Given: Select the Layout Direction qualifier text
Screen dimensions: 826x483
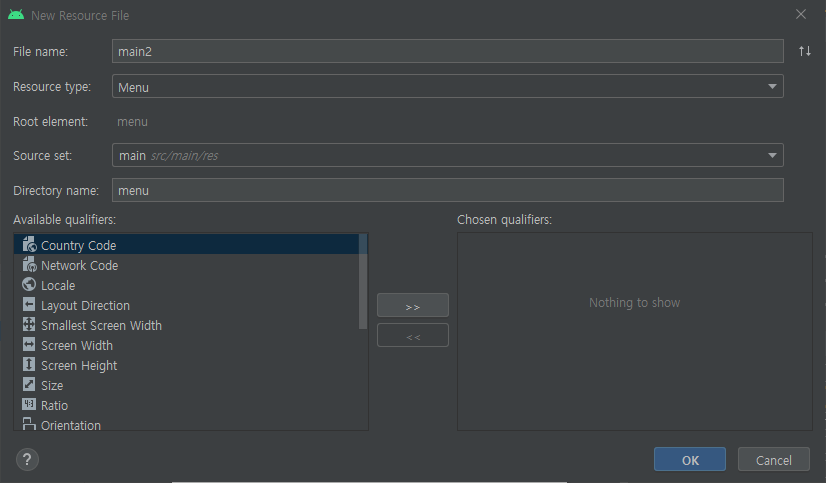Looking at the screenshot, I should [85, 305].
